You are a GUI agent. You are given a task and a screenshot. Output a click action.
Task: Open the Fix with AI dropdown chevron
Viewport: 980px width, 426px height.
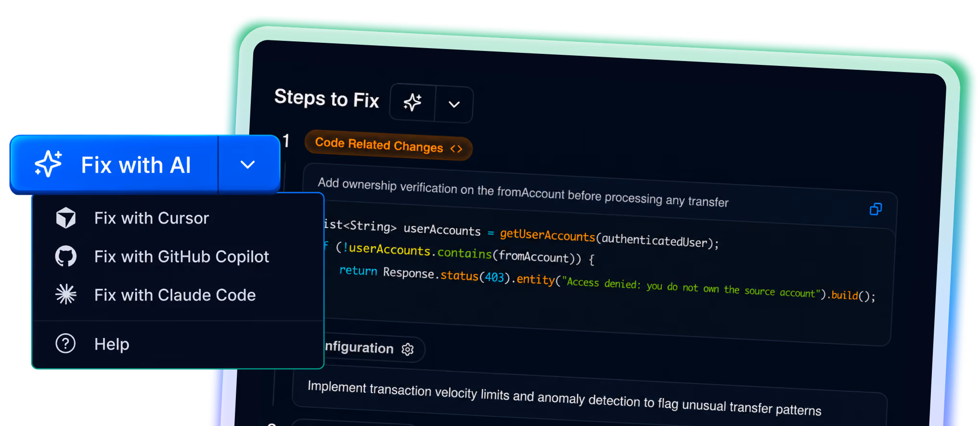248,165
